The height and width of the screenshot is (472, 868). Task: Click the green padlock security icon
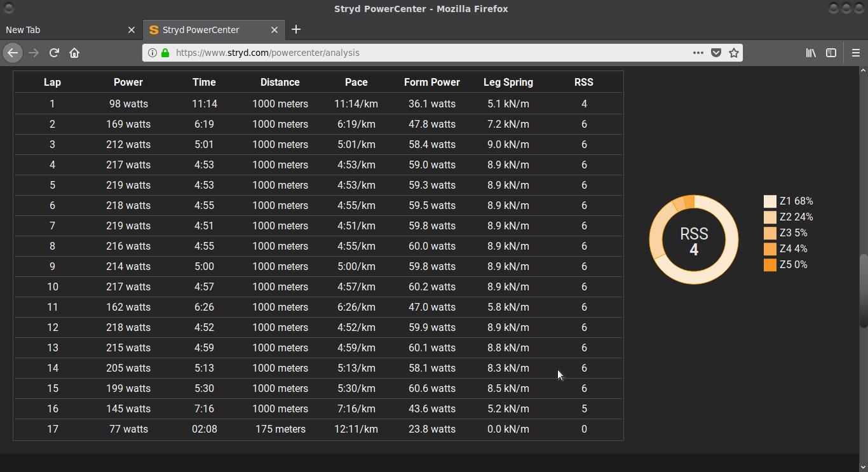[165, 53]
